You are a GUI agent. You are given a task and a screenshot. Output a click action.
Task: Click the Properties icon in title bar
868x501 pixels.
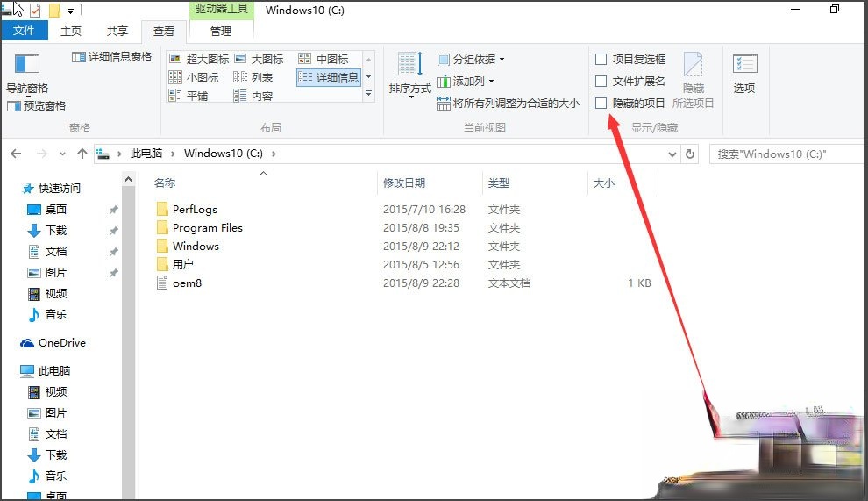[35, 10]
